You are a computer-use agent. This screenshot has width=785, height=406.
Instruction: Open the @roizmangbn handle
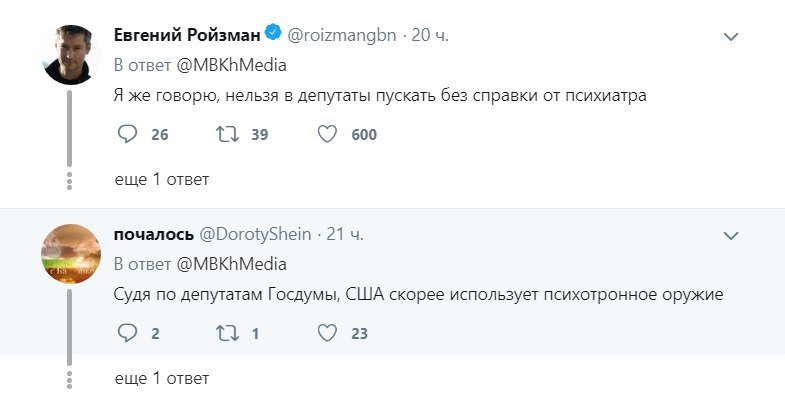pyautogui.click(x=343, y=36)
